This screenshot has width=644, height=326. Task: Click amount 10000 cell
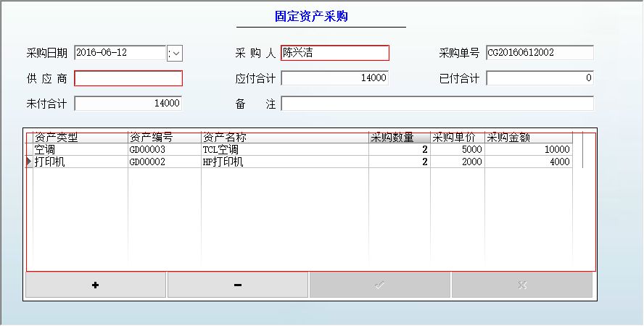click(x=529, y=149)
